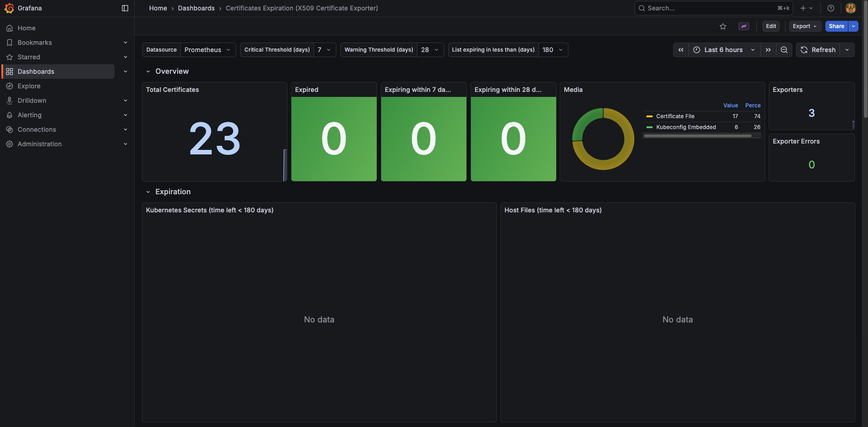Open the Home sidebar item
This screenshot has height=427, width=868.
click(26, 28)
